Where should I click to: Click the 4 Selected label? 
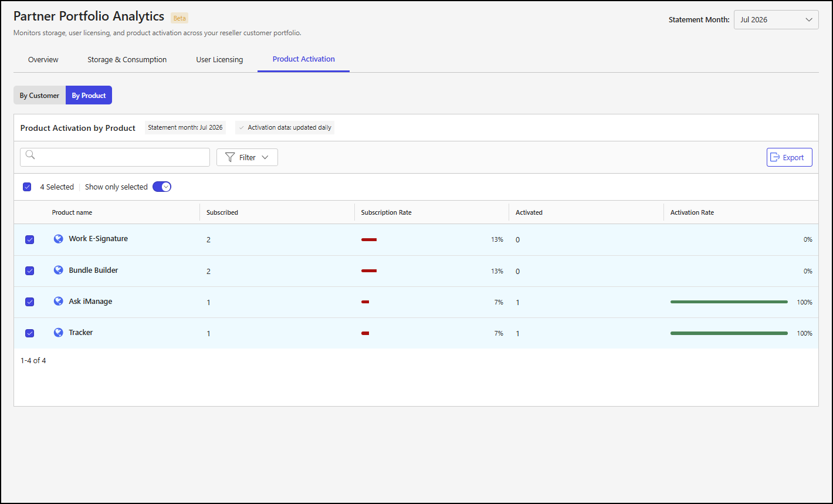coord(57,187)
